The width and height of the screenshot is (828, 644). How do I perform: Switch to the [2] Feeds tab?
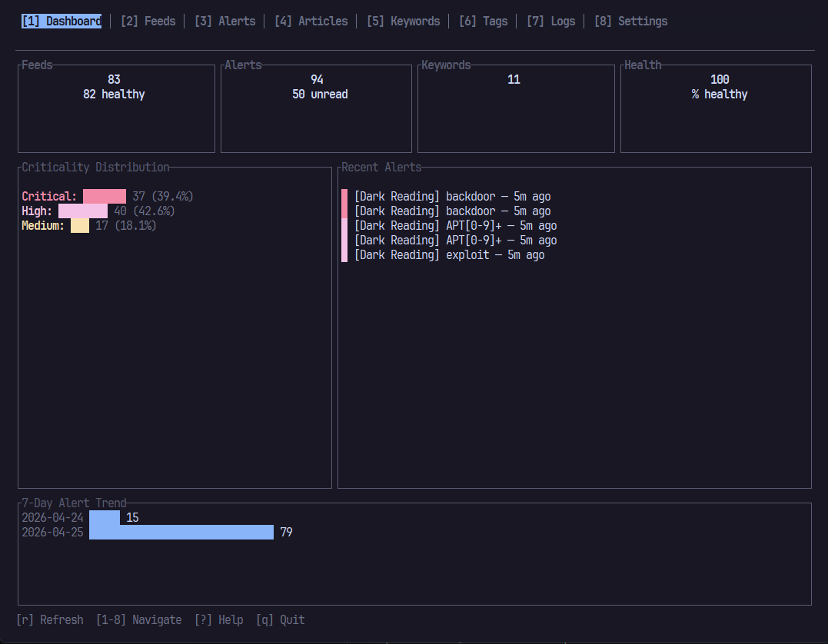tap(148, 21)
